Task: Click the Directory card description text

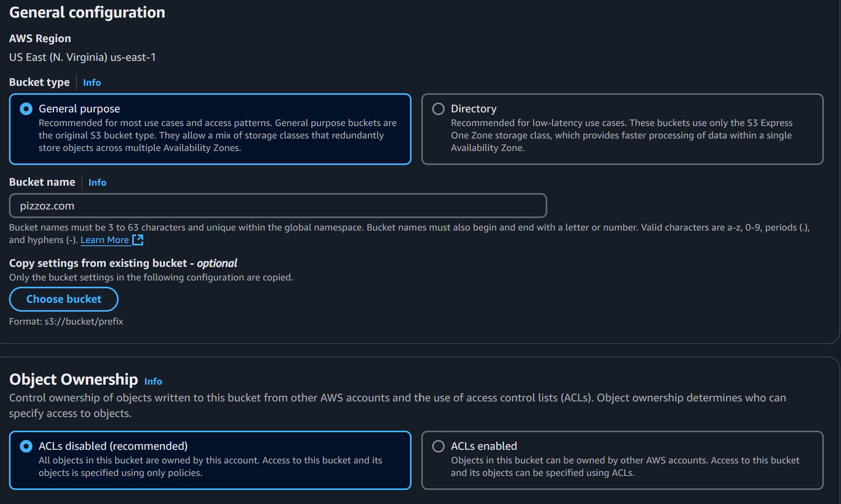Action: point(621,135)
